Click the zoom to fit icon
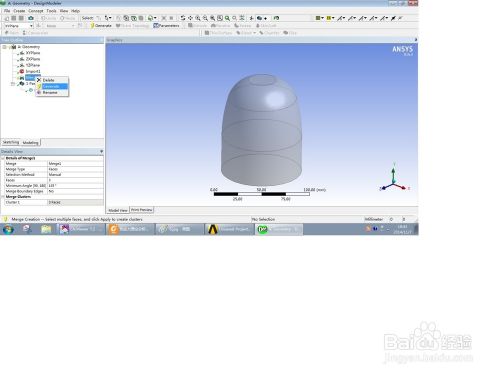The image size is (500, 375). (212, 18)
